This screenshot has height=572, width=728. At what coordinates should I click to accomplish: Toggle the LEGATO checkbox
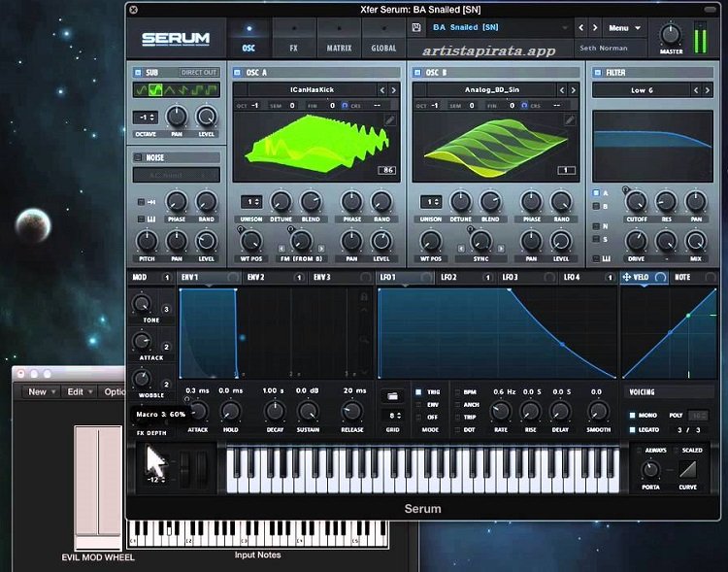[631, 428]
